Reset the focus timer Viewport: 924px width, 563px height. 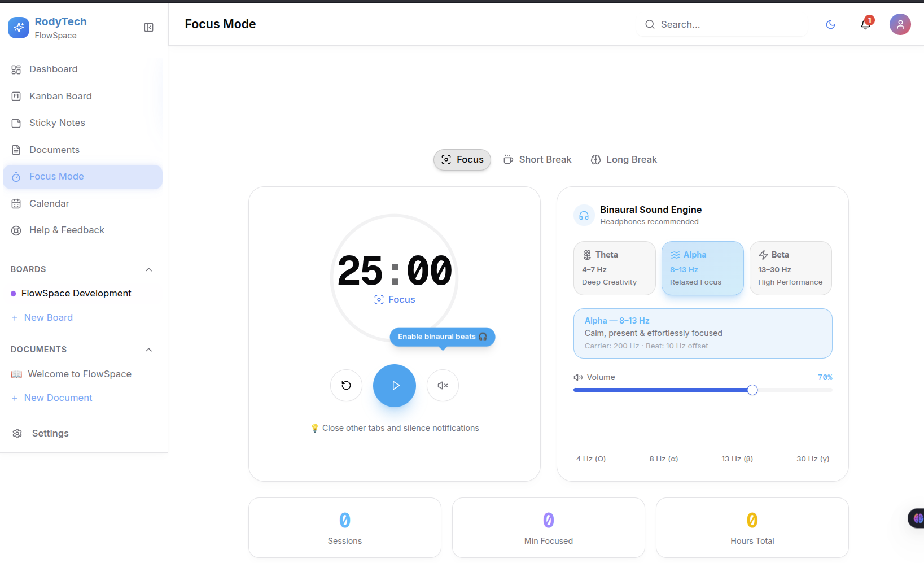346,385
